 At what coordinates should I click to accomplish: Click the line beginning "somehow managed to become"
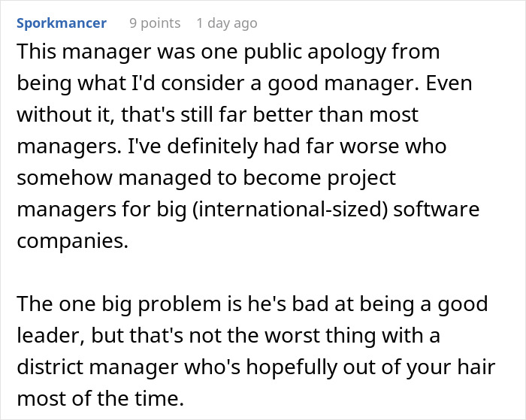[x=207, y=178]
